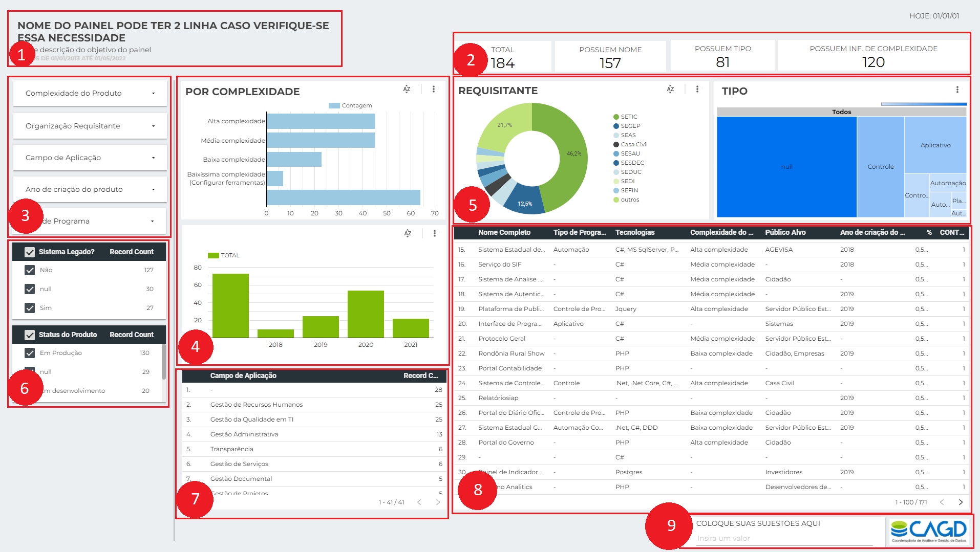Click sort icon on Requisitante donut chart

coord(670,89)
